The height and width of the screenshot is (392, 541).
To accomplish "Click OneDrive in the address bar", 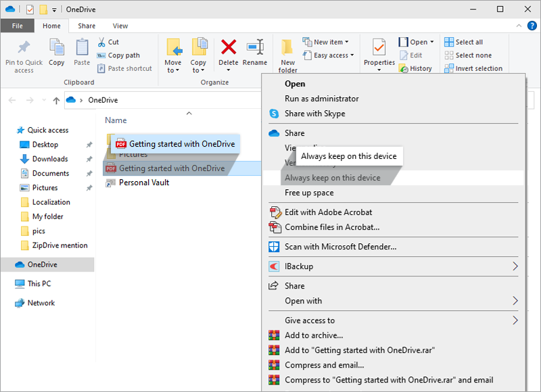I will [103, 100].
